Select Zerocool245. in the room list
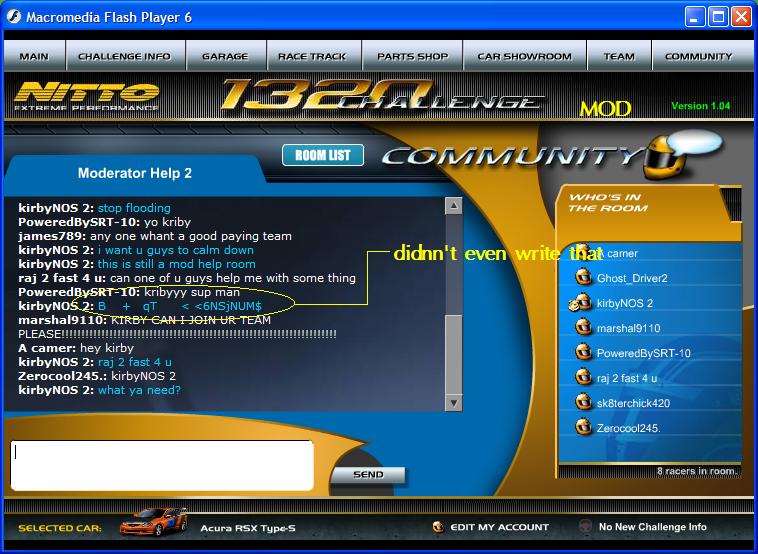The image size is (758, 554). [628, 428]
